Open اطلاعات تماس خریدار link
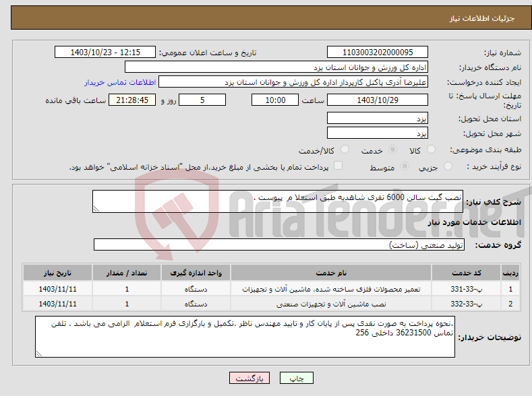The height and width of the screenshot is (396, 532). (x=120, y=82)
